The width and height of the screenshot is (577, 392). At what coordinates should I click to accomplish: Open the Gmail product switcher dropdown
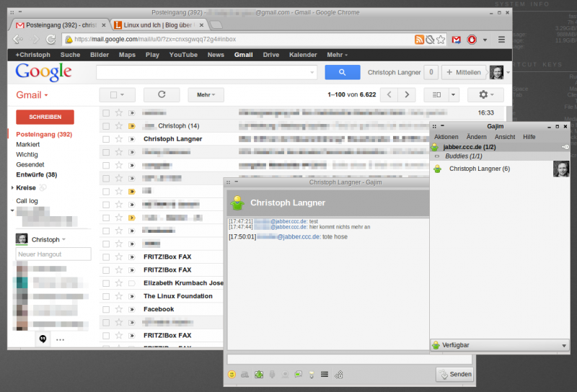[x=32, y=95]
